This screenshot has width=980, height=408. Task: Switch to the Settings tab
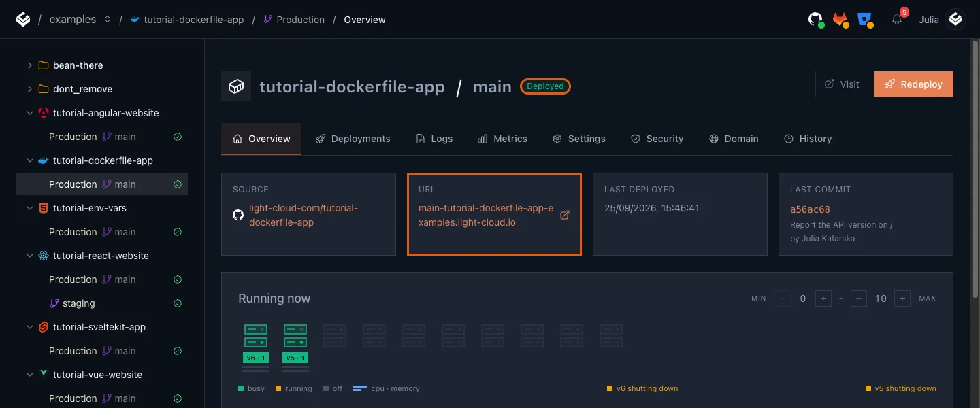click(x=579, y=139)
